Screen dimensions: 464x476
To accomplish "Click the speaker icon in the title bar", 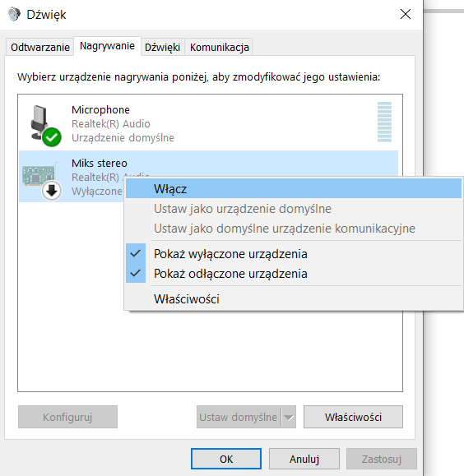I will click(14, 14).
